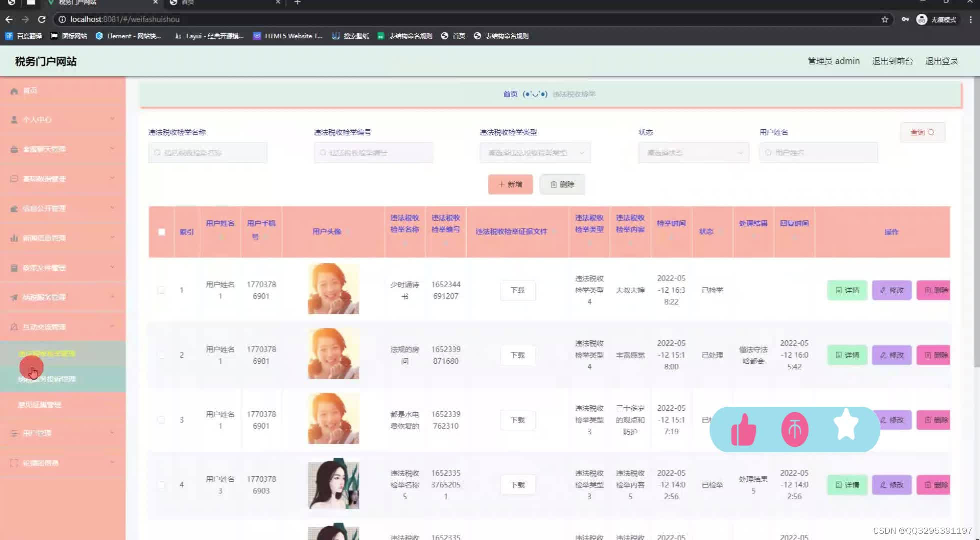Click the chat icon for 基础数据管理
Screen dimensions: 980x540
(14, 179)
